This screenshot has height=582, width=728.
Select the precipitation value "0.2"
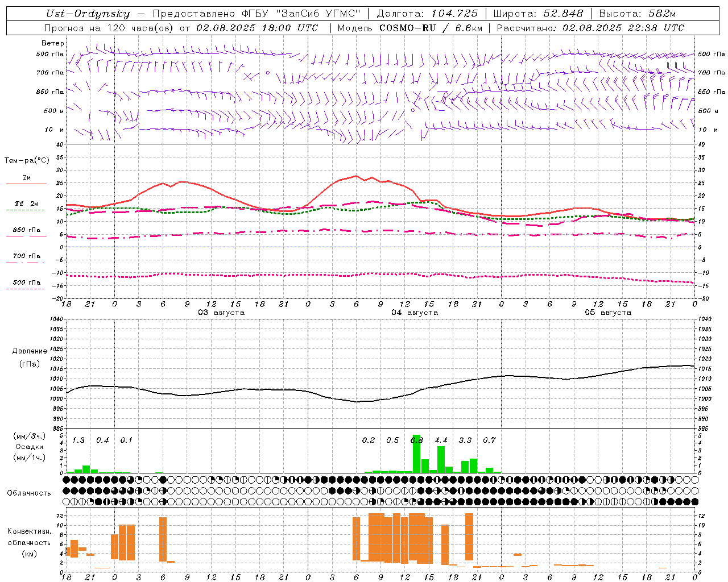tap(369, 440)
